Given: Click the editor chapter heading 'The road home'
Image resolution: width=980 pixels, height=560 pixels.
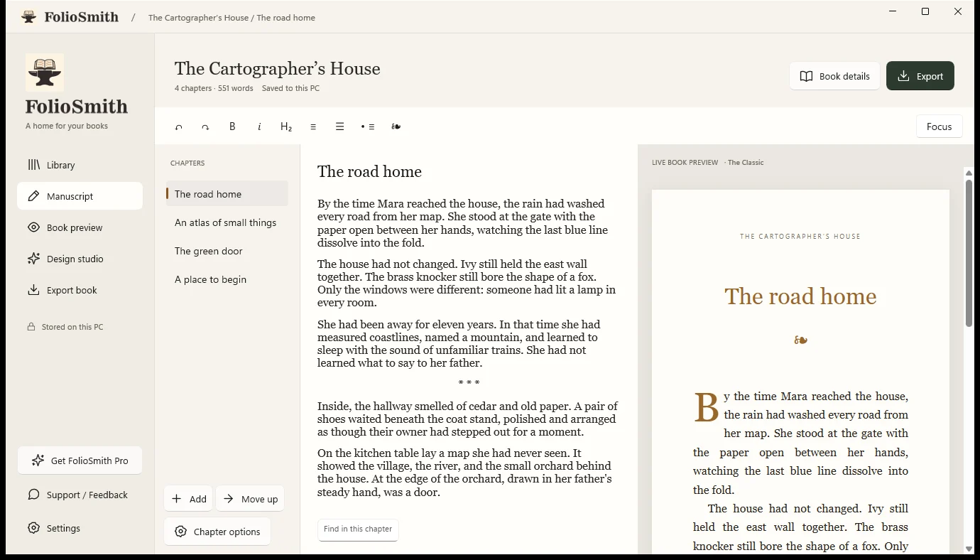Looking at the screenshot, I should coord(369,171).
